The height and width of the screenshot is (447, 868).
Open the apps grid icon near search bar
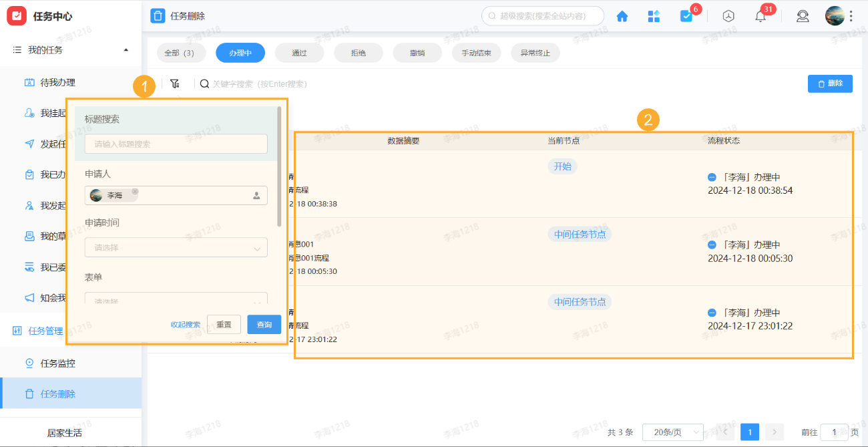click(x=654, y=16)
